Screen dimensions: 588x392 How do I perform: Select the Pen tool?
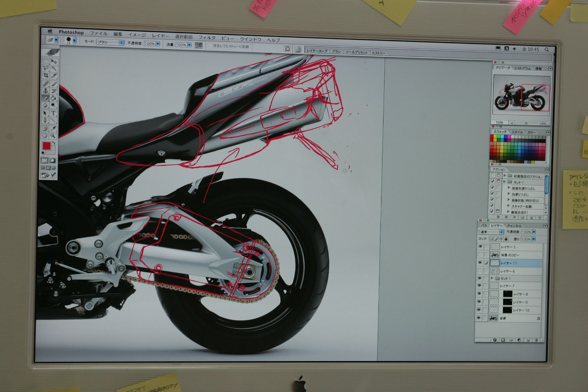point(45,120)
